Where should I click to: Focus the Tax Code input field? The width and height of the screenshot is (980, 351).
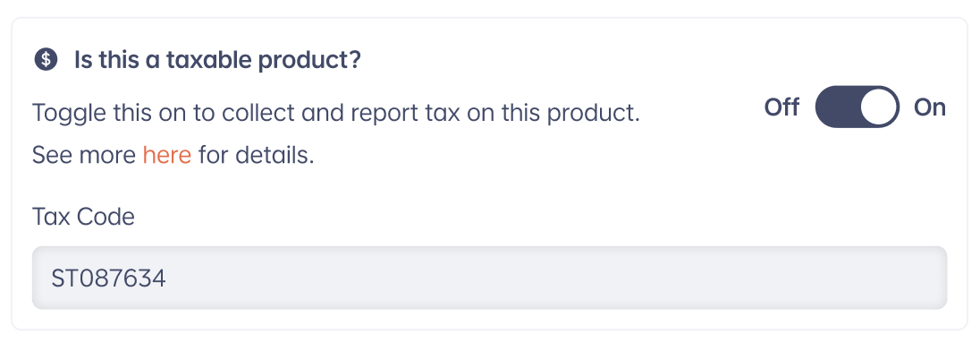(x=489, y=278)
